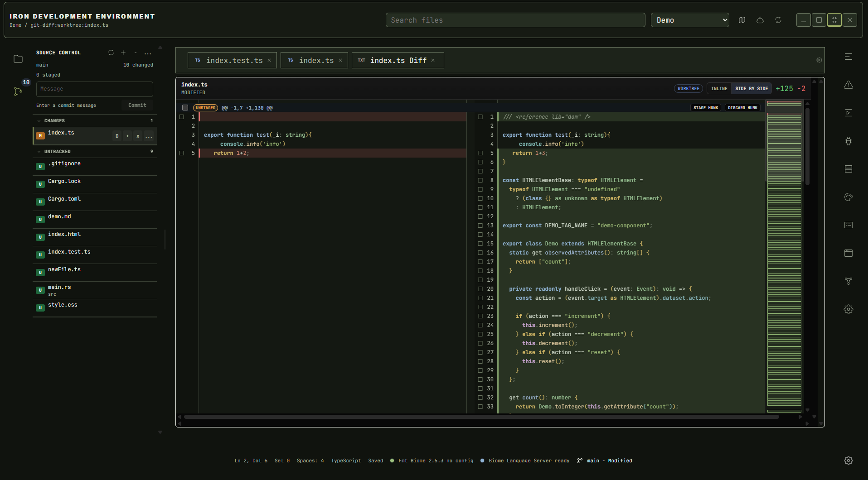Open the source control branch icon
Image resolution: width=868 pixels, height=480 pixels.
point(18,91)
